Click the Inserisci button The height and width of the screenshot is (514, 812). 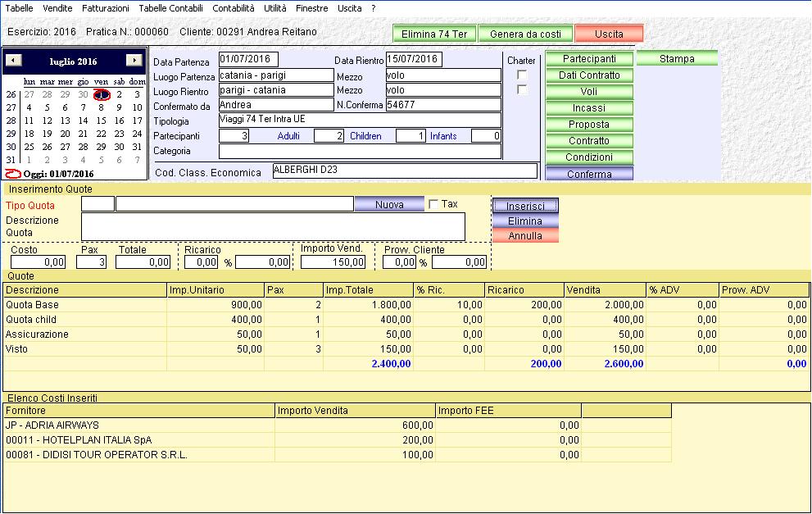(x=525, y=207)
